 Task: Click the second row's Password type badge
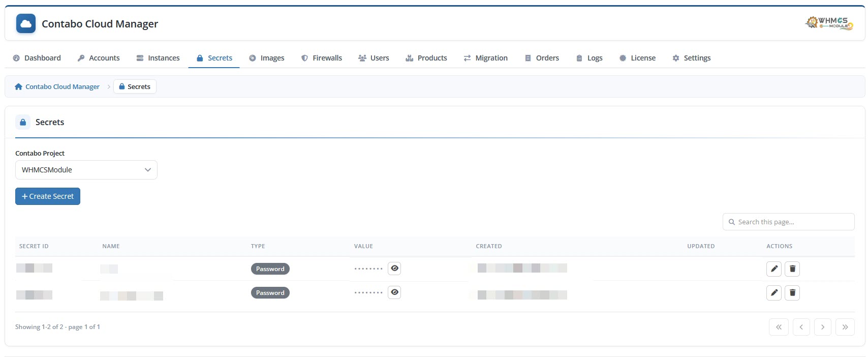pyautogui.click(x=270, y=292)
